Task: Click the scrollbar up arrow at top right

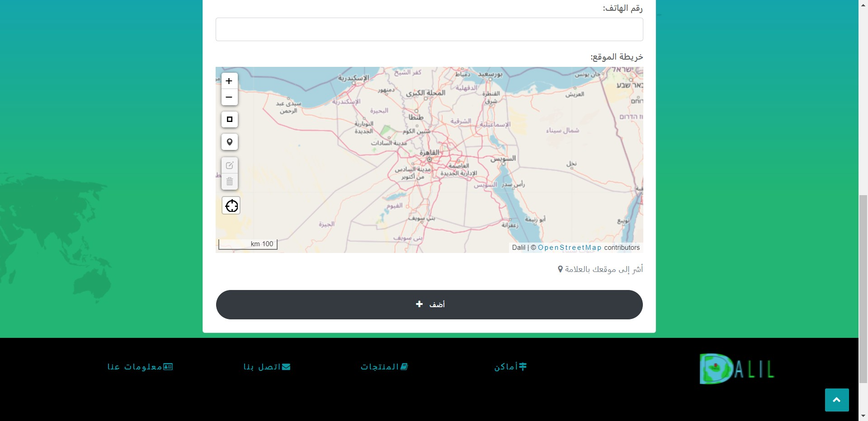Action: pos(863,5)
